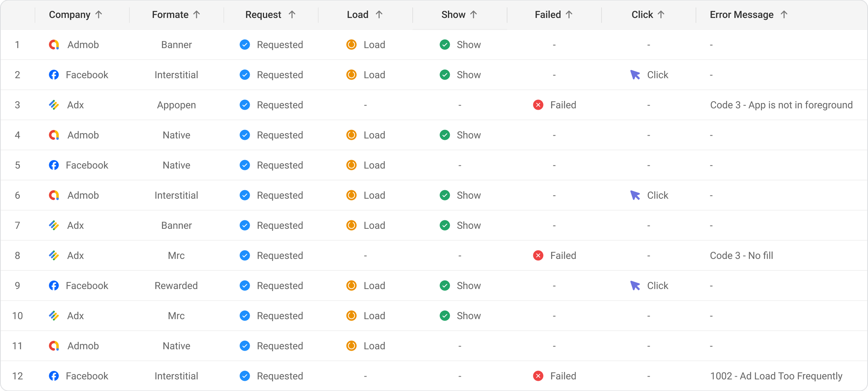Click the Facebook logo icon in row 2
The width and height of the screenshot is (868, 391).
click(54, 75)
